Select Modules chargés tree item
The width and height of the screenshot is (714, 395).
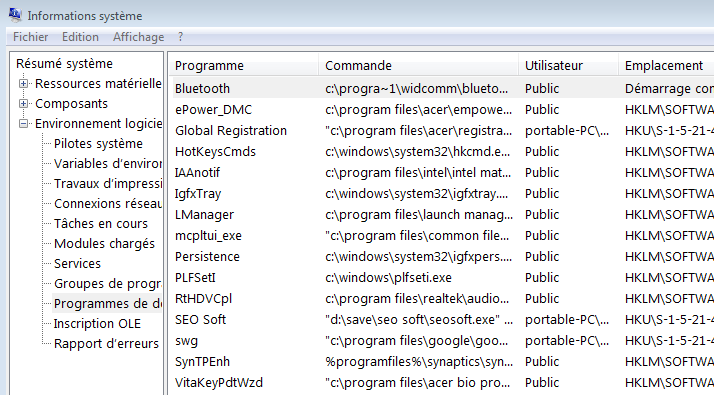(104, 244)
